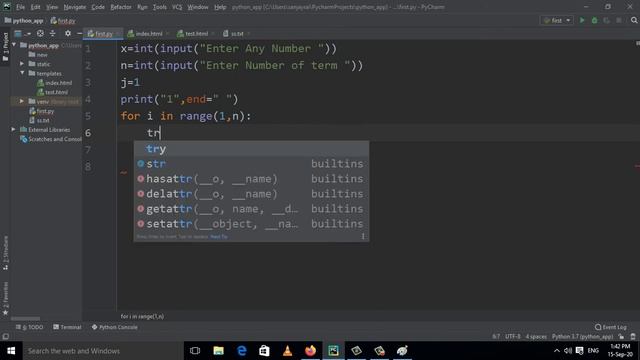Open Event Log button
The image size is (640, 360).
tap(611, 327)
